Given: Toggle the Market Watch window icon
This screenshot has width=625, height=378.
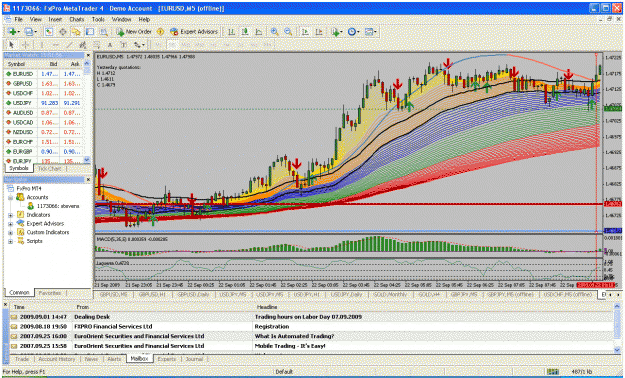Looking at the screenshot, I should (49, 32).
